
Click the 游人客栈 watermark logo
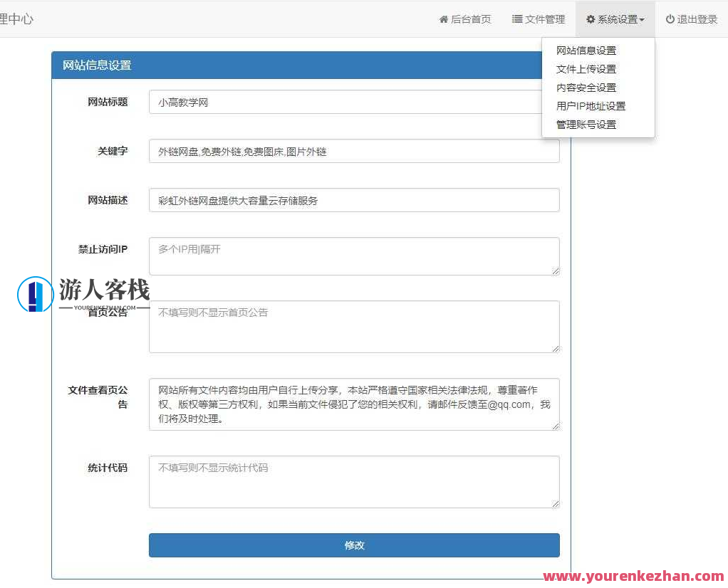tap(85, 293)
